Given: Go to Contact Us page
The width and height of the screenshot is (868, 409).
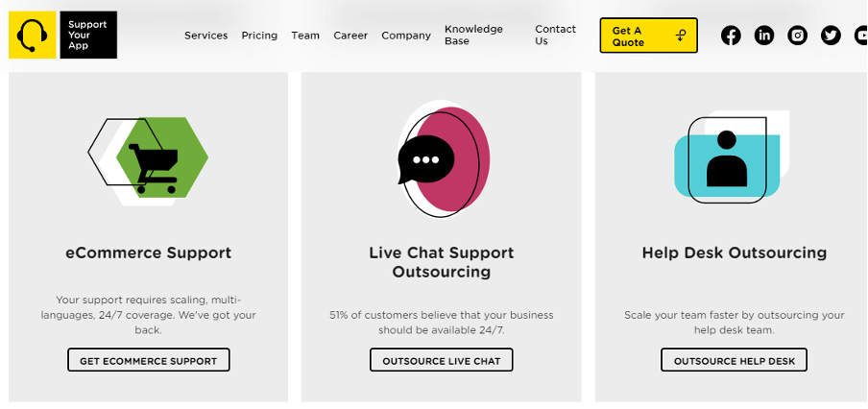Looking at the screenshot, I should tap(555, 35).
